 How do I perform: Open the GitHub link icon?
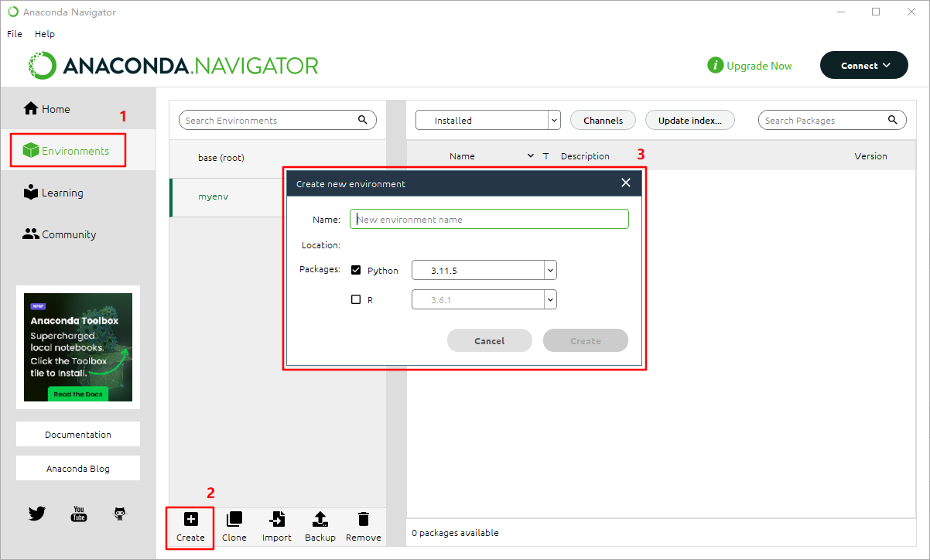click(120, 514)
